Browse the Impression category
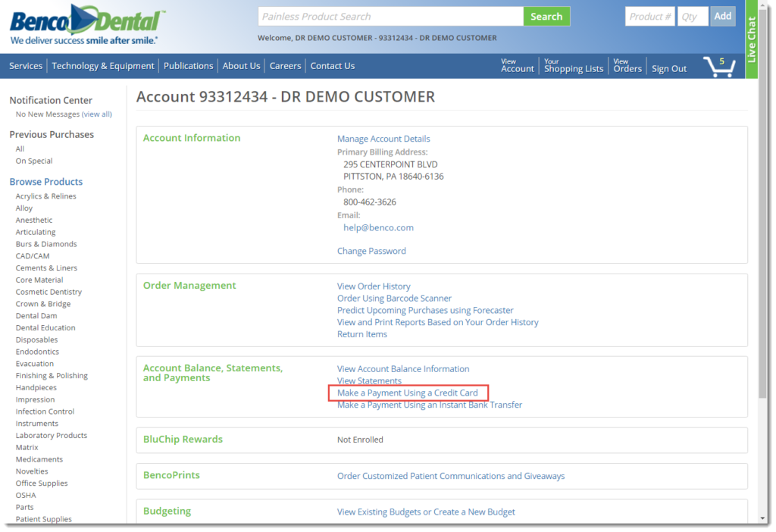This screenshot has height=532, width=776. pos(35,399)
